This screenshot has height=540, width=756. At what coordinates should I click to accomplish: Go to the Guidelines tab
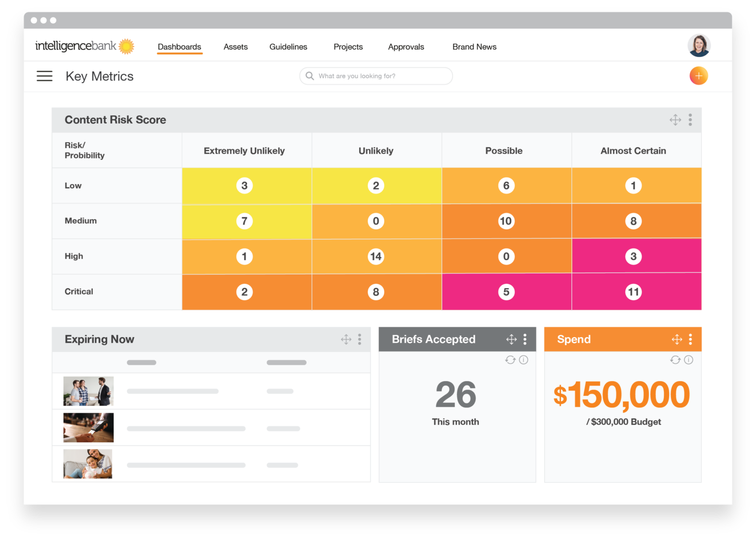click(288, 47)
